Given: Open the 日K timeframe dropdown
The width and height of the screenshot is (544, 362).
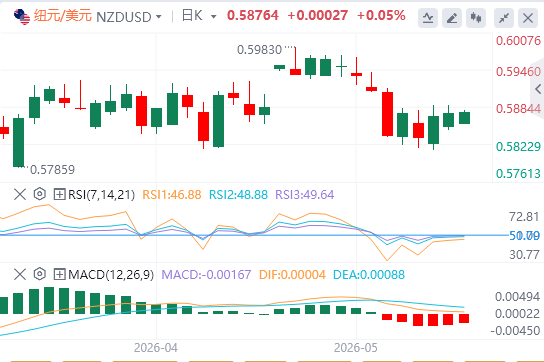Looking at the screenshot, I should pyautogui.click(x=199, y=16).
